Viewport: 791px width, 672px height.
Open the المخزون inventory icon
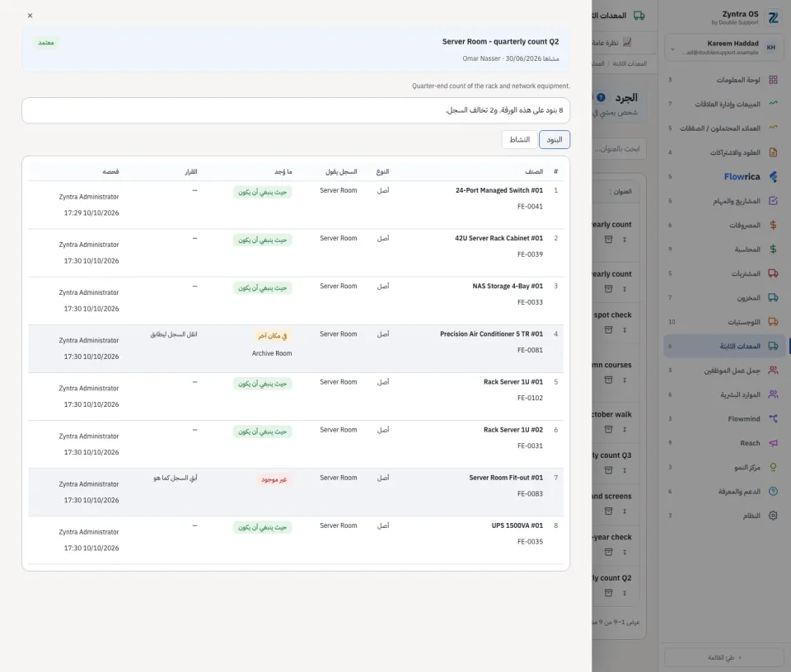pyautogui.click(x=773, y=297)
